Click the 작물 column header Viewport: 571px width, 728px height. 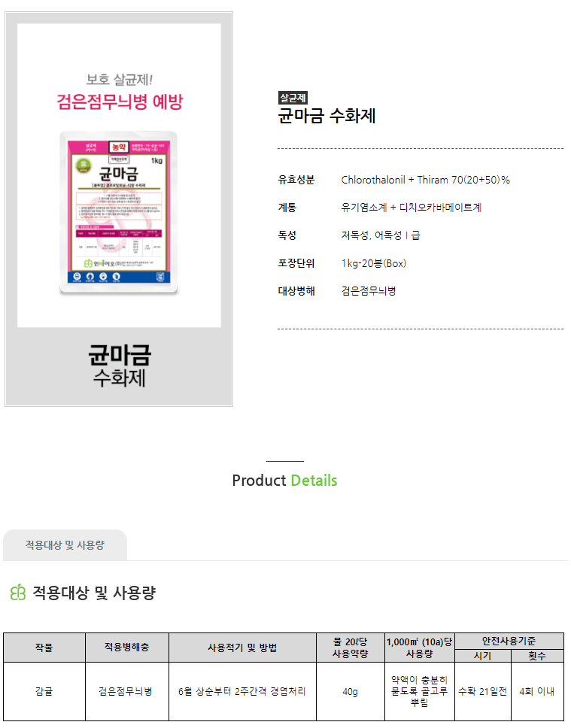[44, 648]
